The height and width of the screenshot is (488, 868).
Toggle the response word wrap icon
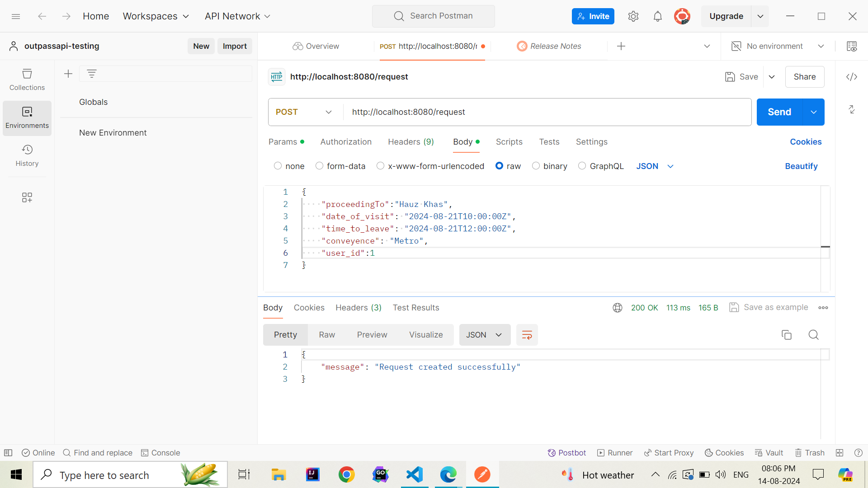coord(527,335)
